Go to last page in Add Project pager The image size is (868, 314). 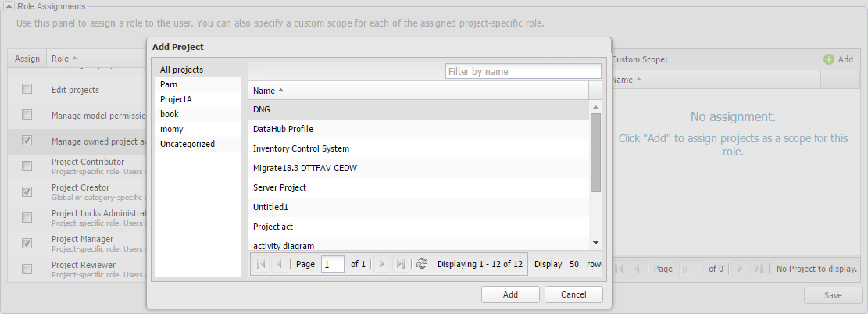tap(401, 264)
